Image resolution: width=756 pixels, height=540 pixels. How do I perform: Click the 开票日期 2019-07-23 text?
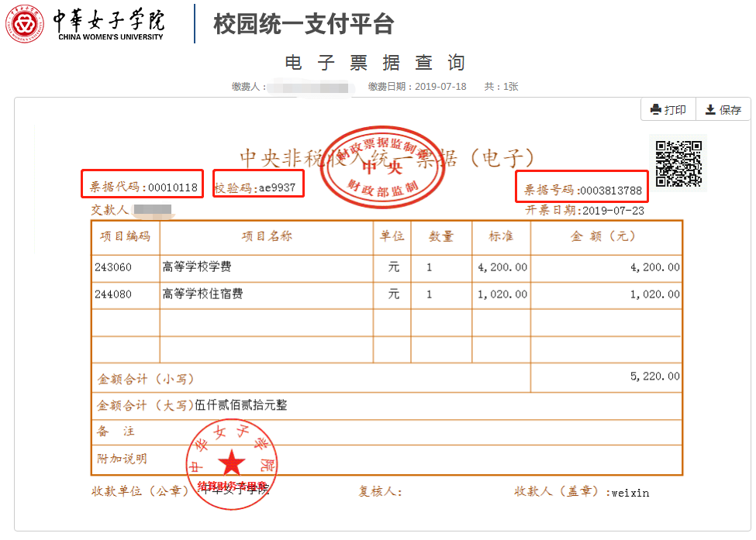coord(585,210)
